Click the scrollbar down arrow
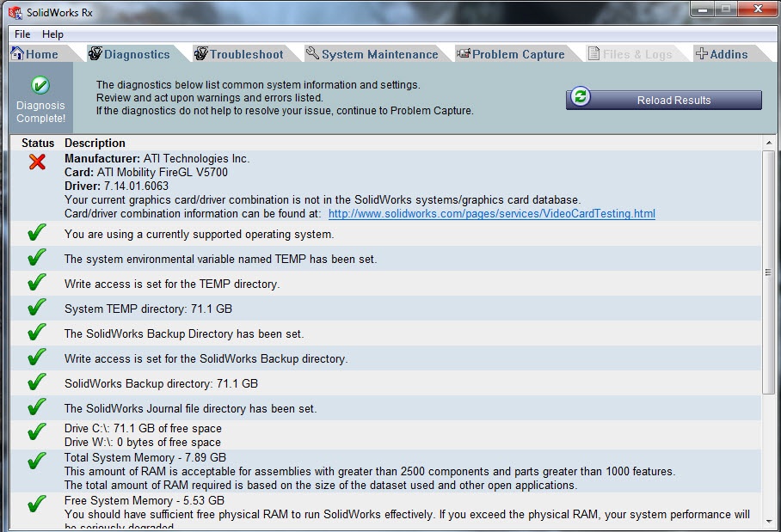The image size is (781, 532). pos(769,522)
